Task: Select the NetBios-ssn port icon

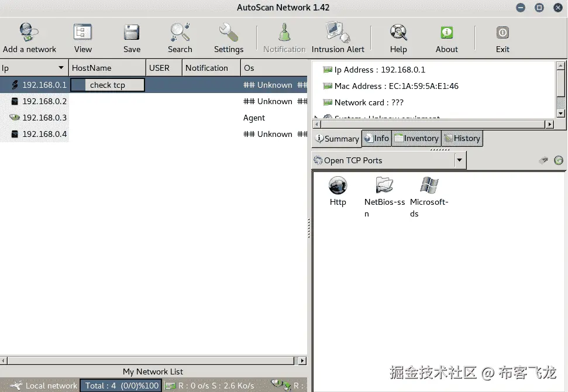Action: [384, 185]
